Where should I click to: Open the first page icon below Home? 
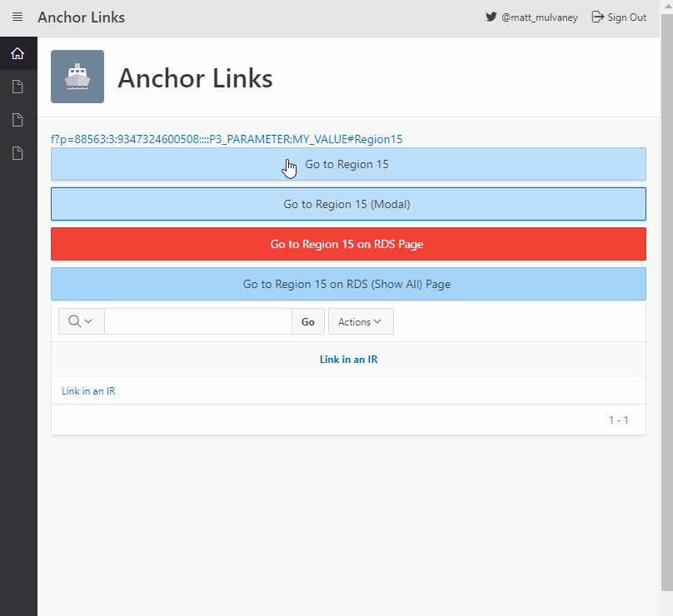[x=17, y=87]
